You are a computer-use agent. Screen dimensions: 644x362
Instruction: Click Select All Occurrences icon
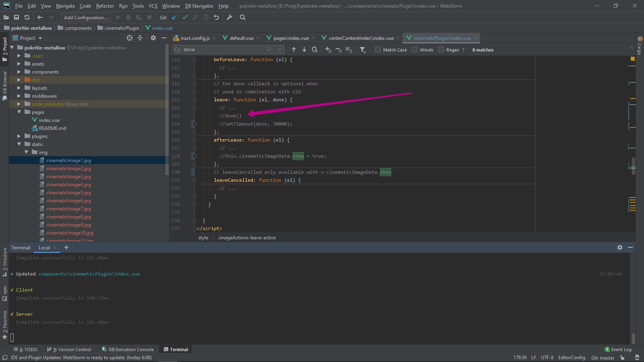tap(349, 49)
